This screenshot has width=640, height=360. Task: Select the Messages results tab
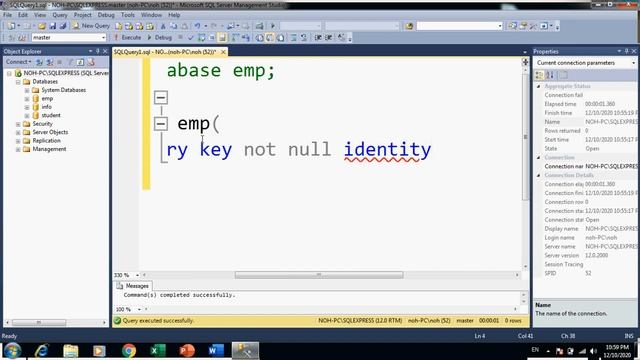(x=133, y=286)
